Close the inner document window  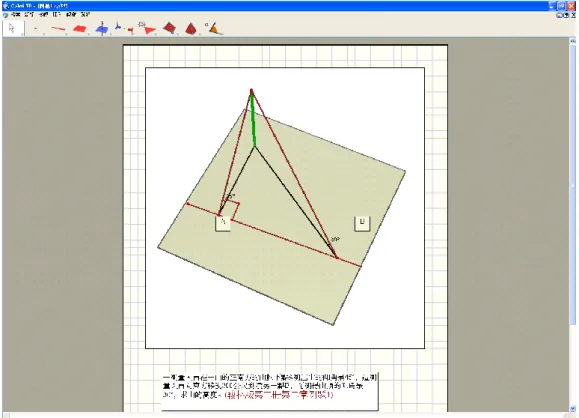tap(573, 15)
